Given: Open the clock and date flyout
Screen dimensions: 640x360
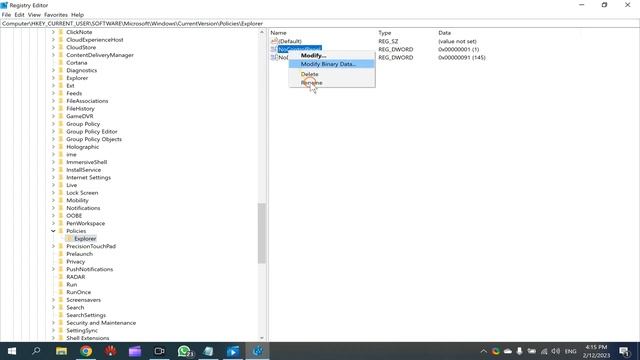Looking at the screenshot, I should 596,351.
